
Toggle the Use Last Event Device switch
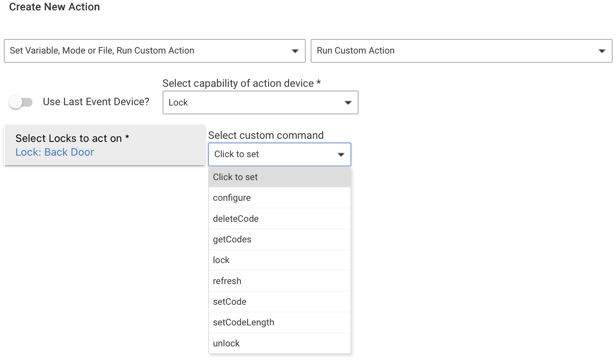(x=22, y=102)
